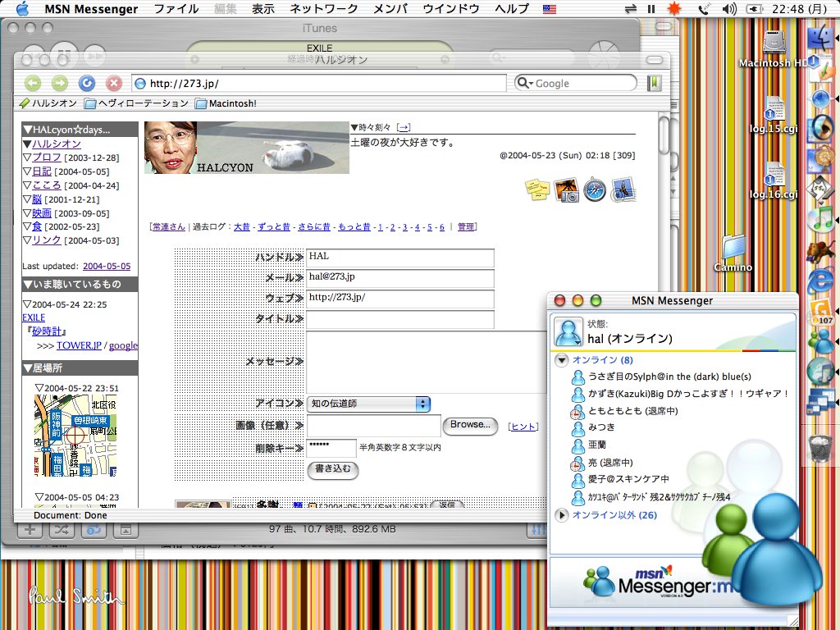Toggle the browser window's toolbar pill button
Viewport: 840px width, 630px height.
[654, 60]
